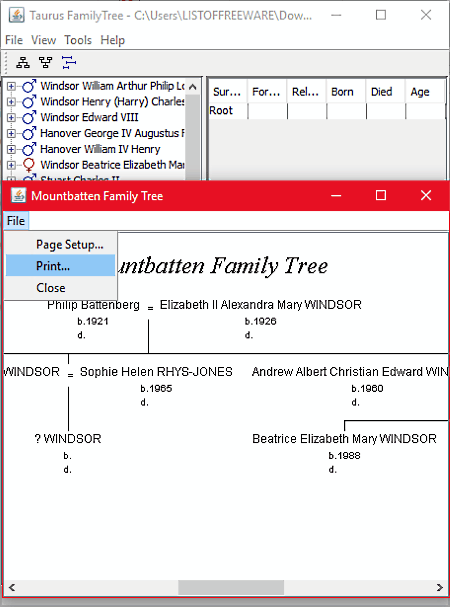Click Sophie Helen RHYS-JONES name

[156, 372]
